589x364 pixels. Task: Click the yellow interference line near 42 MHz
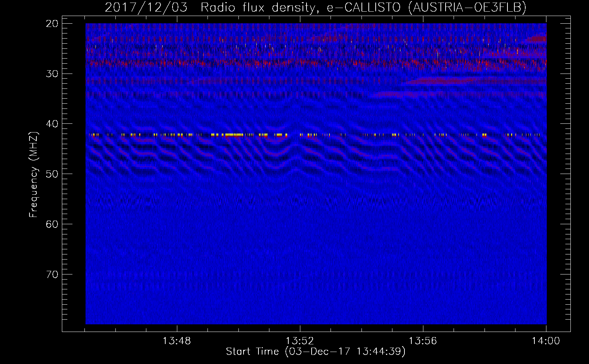(x=316, y=135)
